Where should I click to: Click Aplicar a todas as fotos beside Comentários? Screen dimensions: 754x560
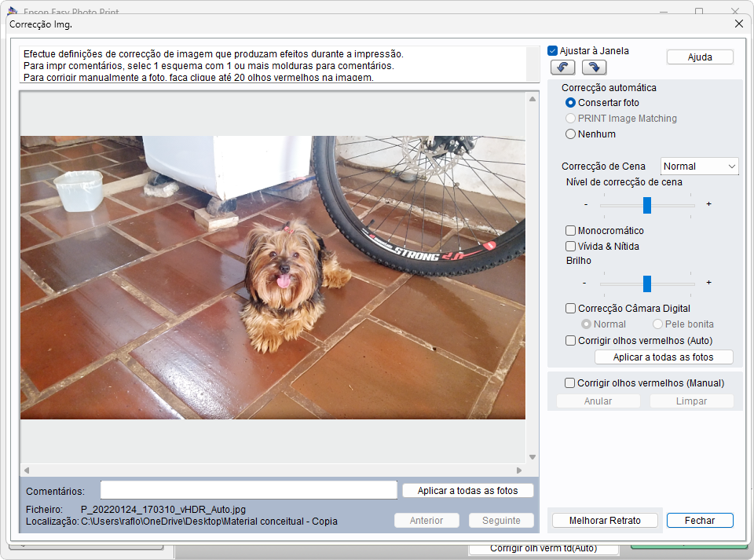click(x=467, y=491)
